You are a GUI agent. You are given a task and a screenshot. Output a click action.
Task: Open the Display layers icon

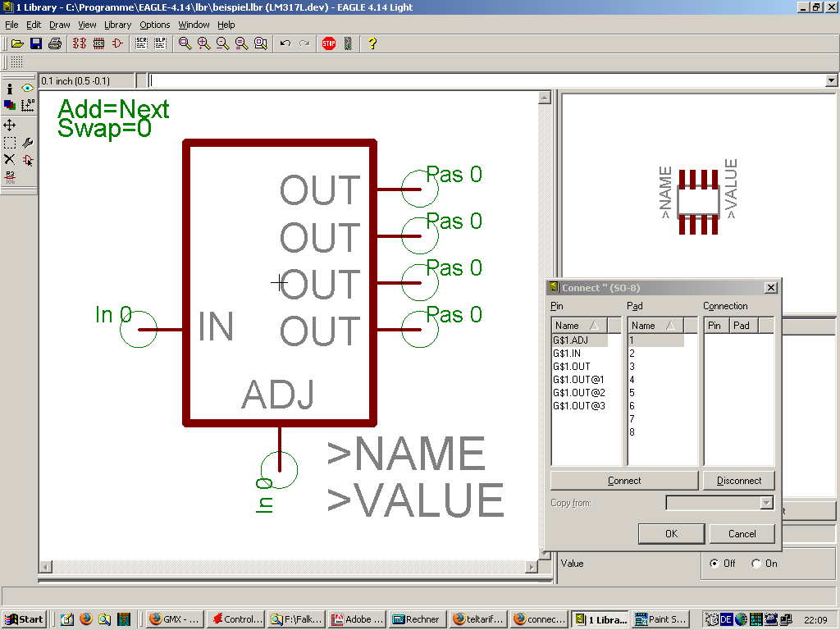[10, 105]
